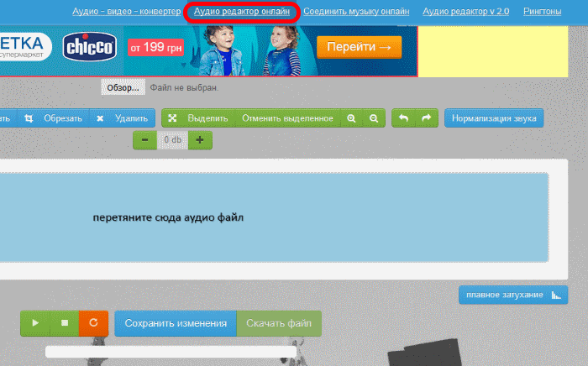Image resolution: width=588 pixels, height=366 pixels.
Task: Click the Выделить (select) button
Action: coord(197,118)
